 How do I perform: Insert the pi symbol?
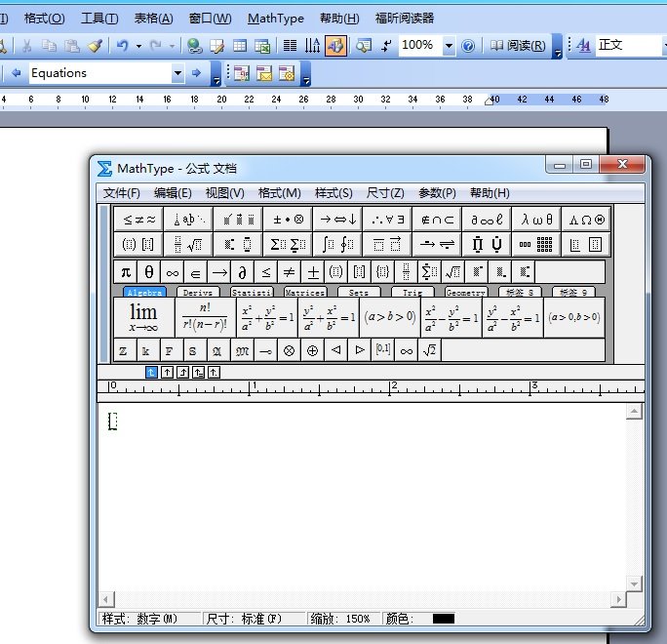[126, 272]
